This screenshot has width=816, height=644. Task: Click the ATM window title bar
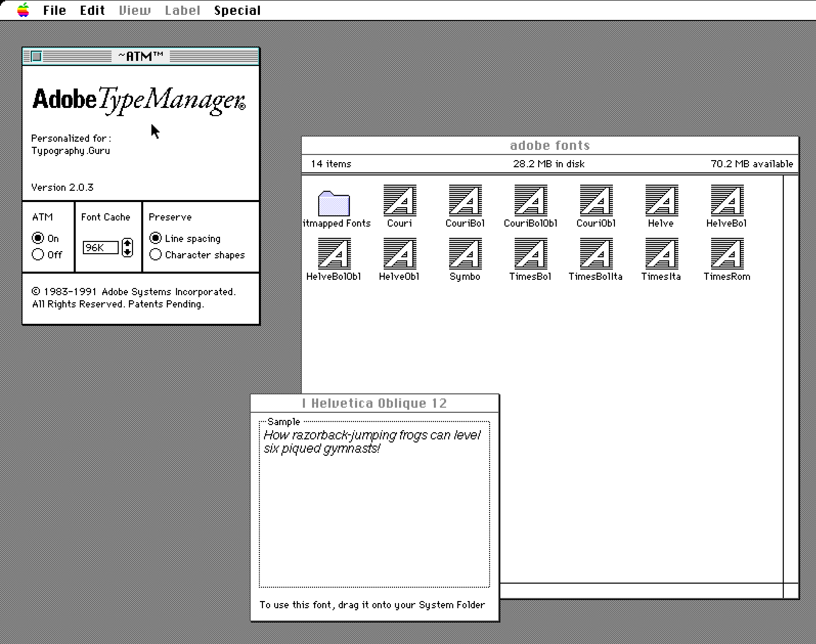click(141, 56)
